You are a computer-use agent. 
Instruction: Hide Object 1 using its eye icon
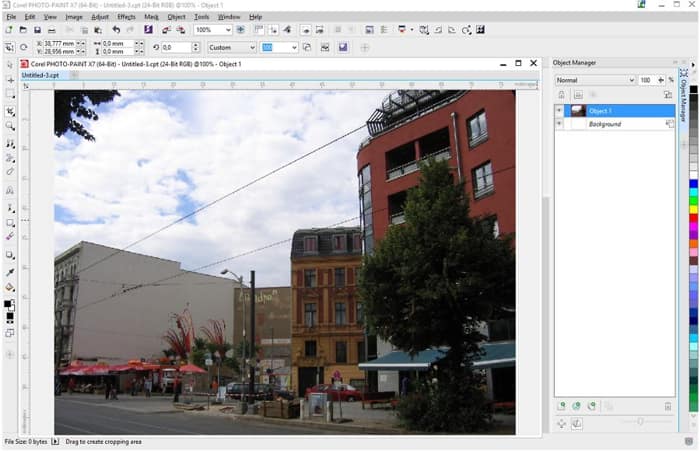tap(559, 110)
